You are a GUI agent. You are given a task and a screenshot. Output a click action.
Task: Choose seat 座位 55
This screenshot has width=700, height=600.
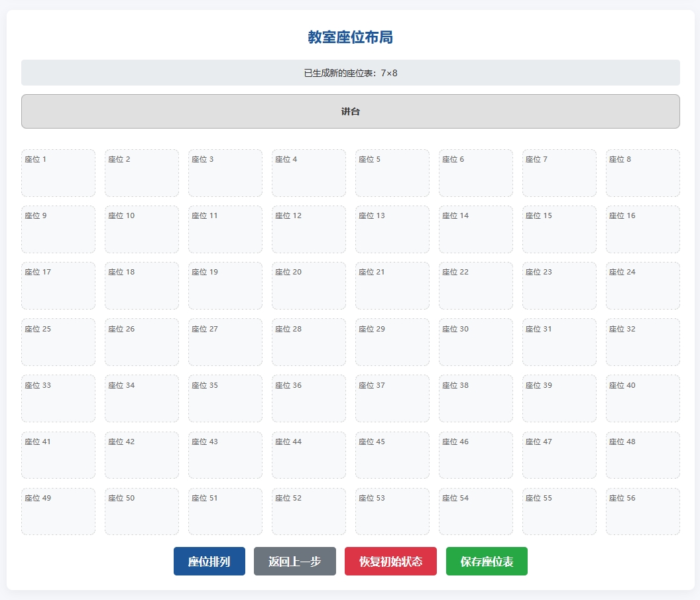[x=559, y=512]
